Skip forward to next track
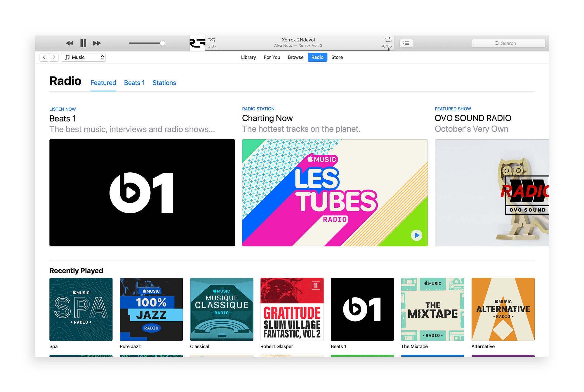 pos(97,43)
